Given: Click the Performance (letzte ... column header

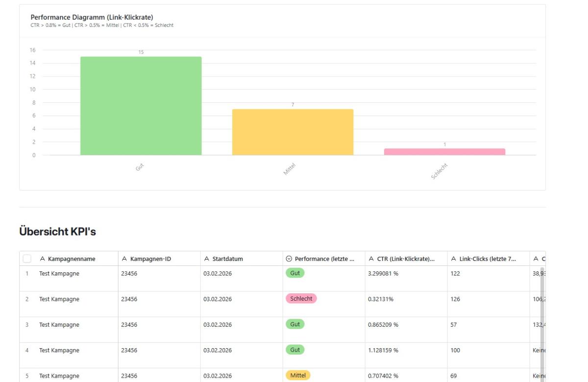Looking at the screenshot, I should coord(323,258).
